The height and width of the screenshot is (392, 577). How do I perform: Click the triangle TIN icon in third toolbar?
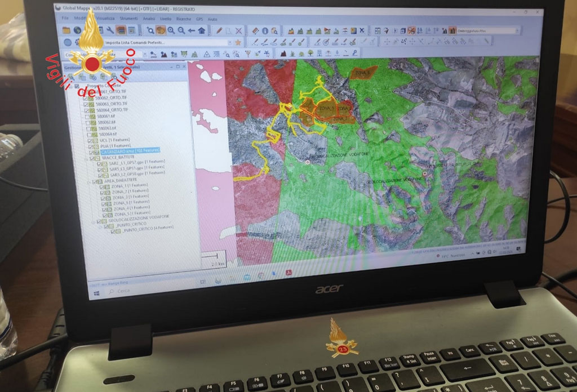[x=207, y=55]
